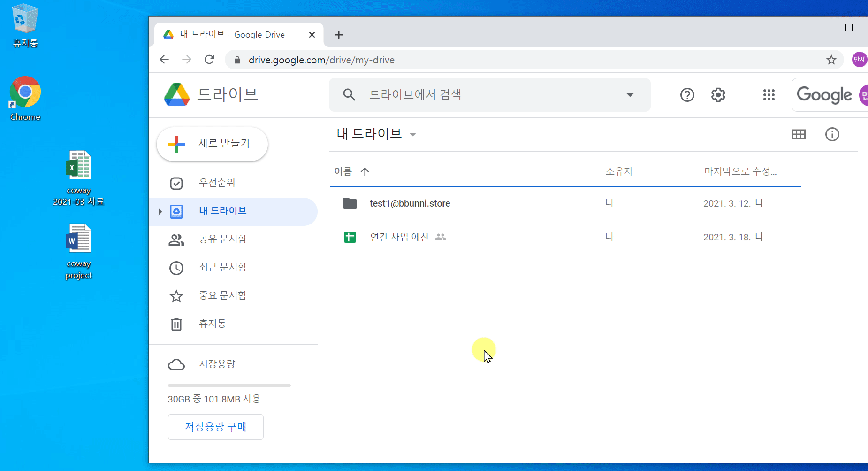Click the site lock icon in address bar
The image size is (868, 471).
click(x=237, y=60)
